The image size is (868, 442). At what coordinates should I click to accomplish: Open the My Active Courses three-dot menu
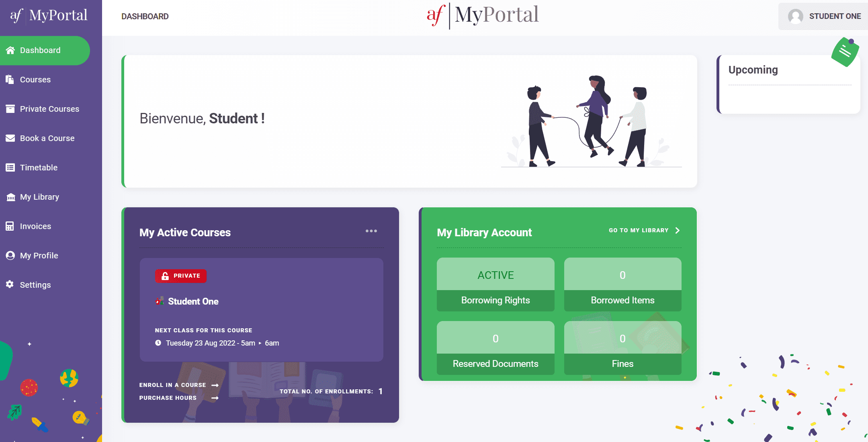coord(371,231)
